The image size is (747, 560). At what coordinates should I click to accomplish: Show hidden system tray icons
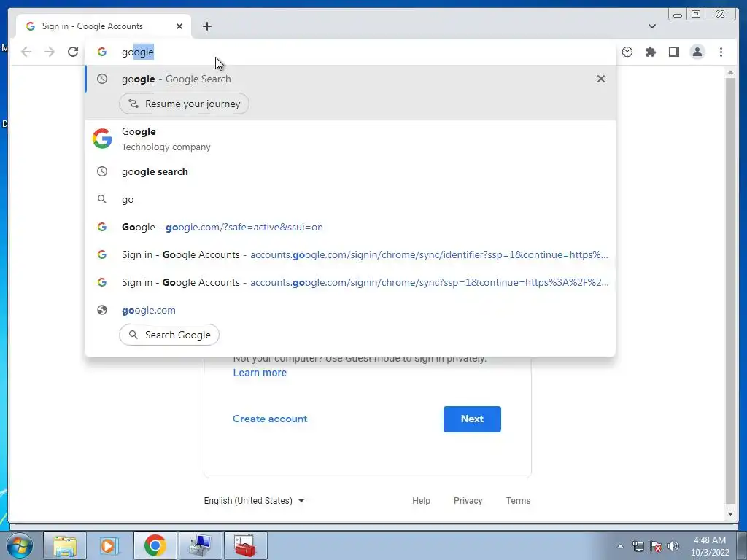pos(620,546)
